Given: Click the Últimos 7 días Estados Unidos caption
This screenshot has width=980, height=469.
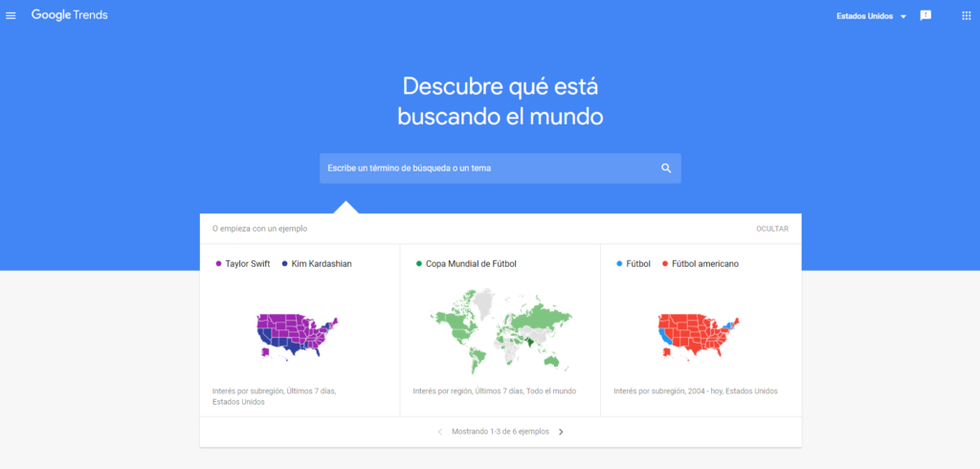Looking at the screenshot, I should (275, 396).
